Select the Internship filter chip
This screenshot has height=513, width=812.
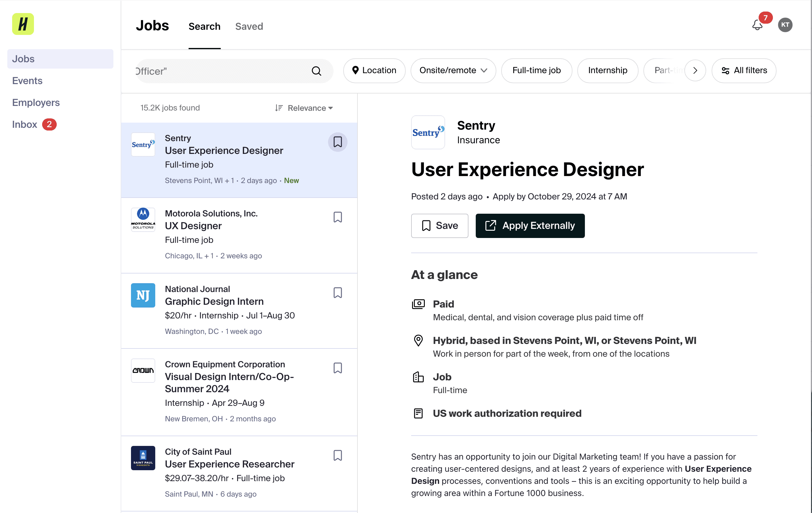coord(607,70)
